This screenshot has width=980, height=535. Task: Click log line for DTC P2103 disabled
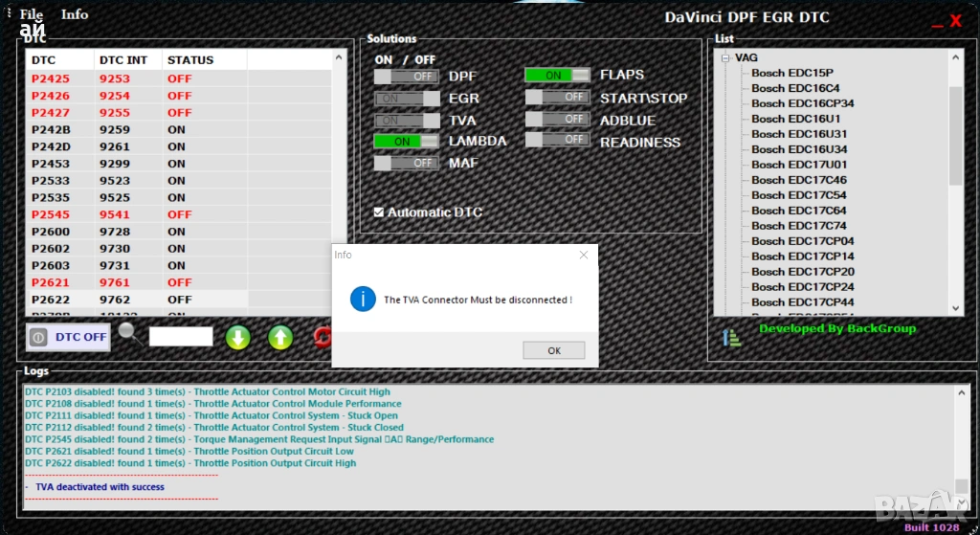(207, 391)
